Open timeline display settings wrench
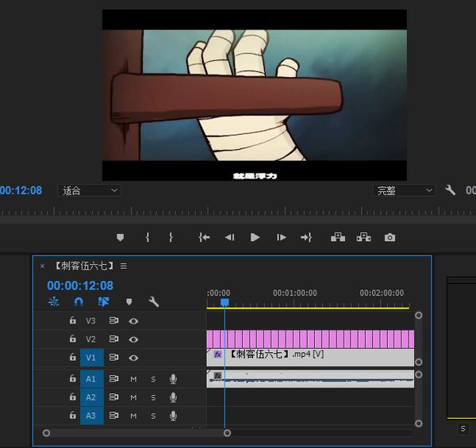This screenshot has width=476, height=448. click(154, 301)
